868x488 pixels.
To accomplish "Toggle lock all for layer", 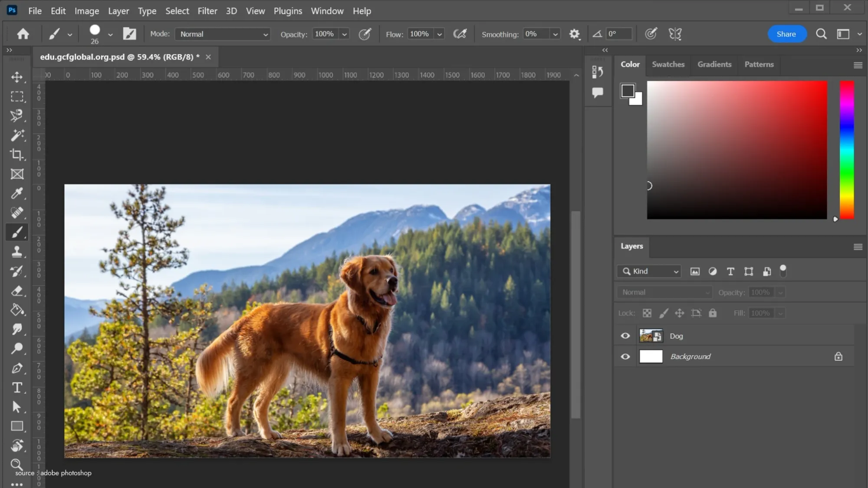I will pos(713,313).
